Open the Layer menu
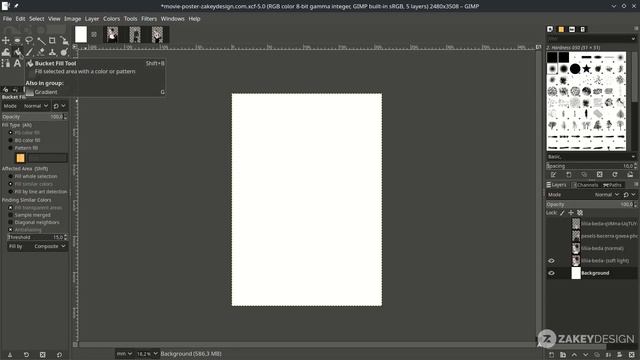640x360 pixels. 92,19
